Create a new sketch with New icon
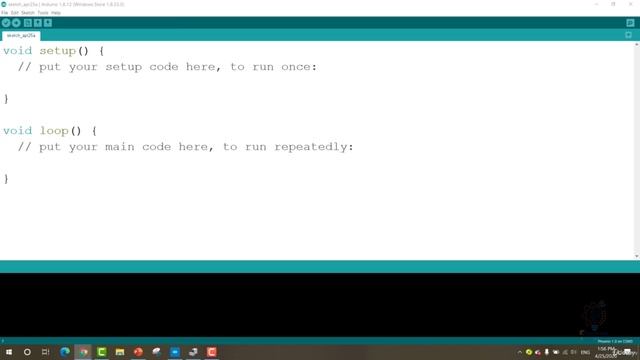 point(28,23)
